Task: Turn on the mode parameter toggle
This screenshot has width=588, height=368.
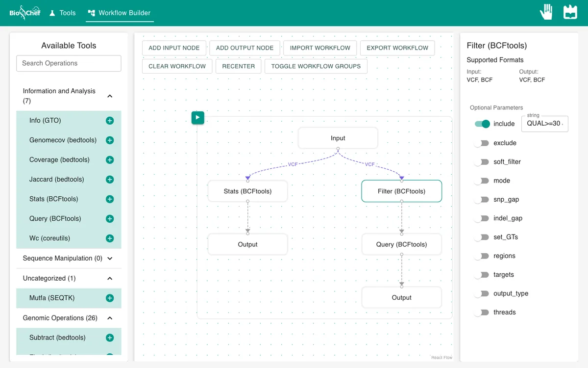Action: [482, 181]
